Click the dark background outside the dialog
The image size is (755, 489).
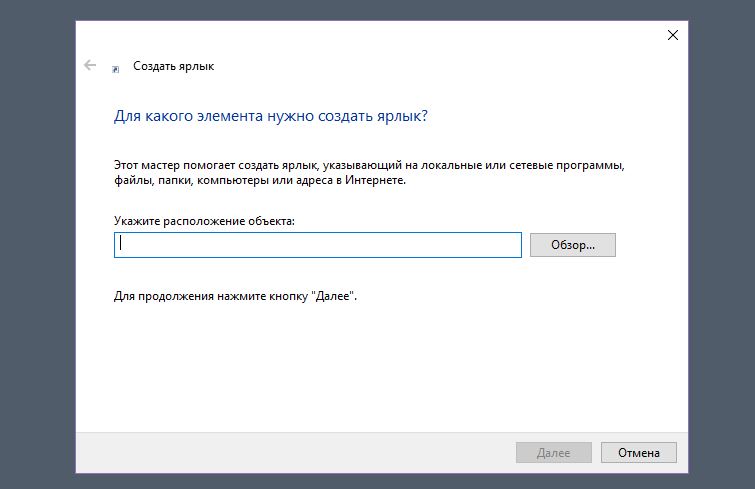pyautogui.click(x=38, y=241)
